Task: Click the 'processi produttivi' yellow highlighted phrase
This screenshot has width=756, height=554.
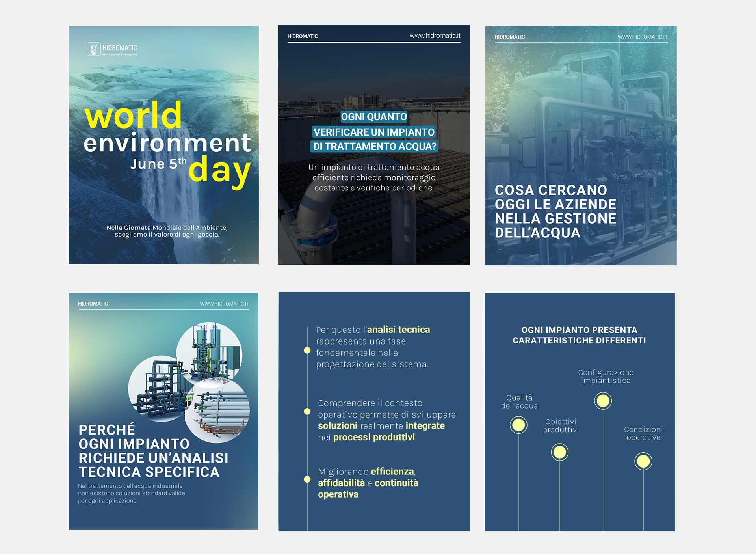Action: coord(374,437)
